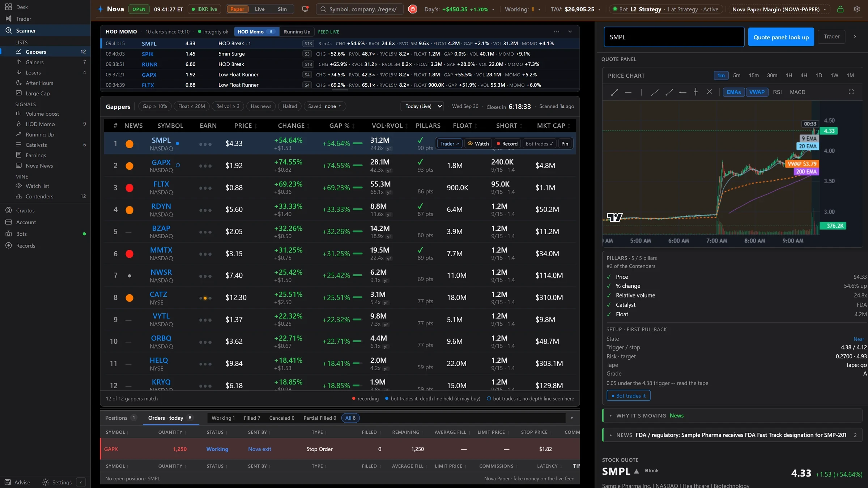Select the 5m chart timeframe

pyautogui.click(x=736, y=76)
